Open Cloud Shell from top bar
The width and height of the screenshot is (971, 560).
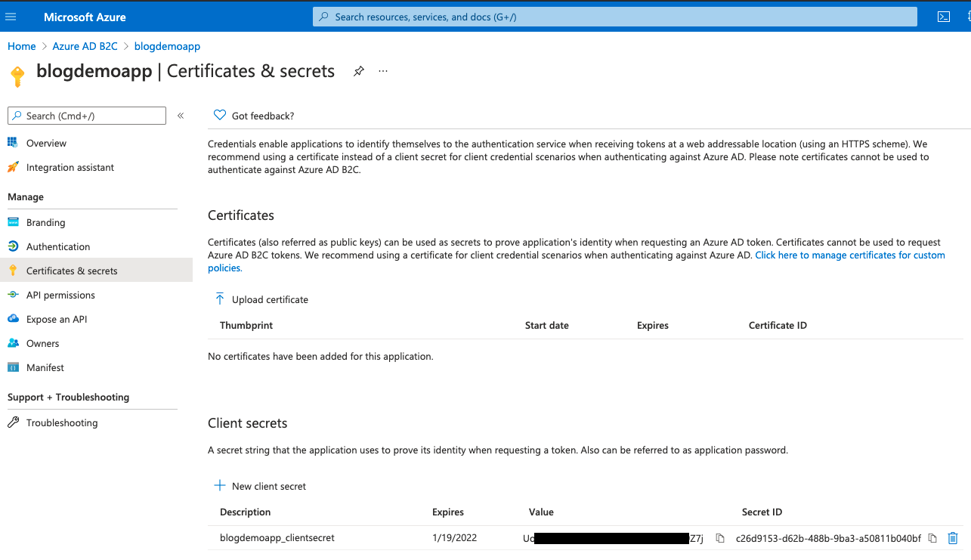point(944,17)
